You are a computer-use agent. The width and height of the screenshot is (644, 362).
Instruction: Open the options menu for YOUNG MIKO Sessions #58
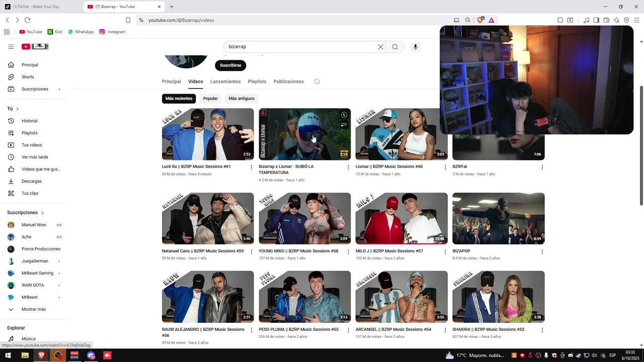pyautogui.click(x=348, y=251)
